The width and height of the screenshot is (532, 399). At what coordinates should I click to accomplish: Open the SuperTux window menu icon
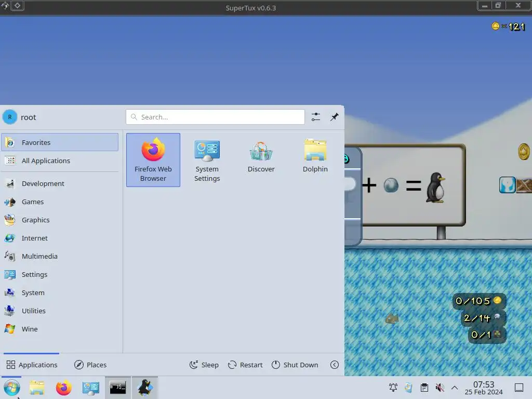pyautogui.click(x=5, y=6)
